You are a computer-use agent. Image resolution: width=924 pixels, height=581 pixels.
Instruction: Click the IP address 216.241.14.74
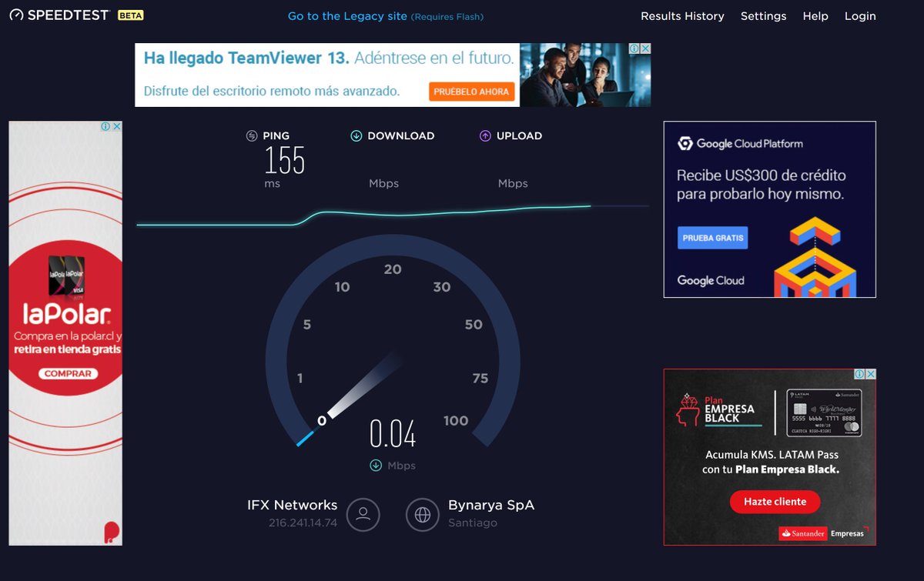tap(303, 523)
